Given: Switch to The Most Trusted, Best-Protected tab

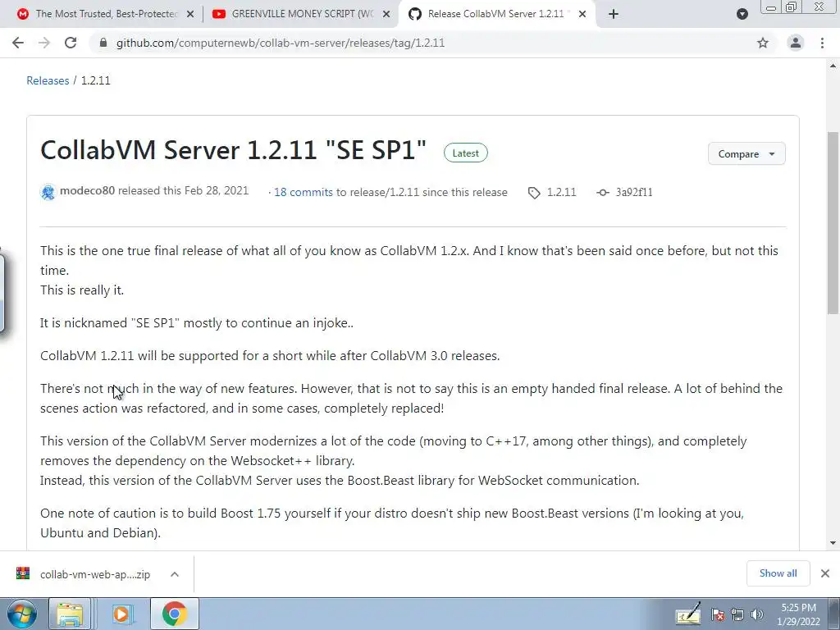Looking at the screenshot, I should tap(106, 14).
